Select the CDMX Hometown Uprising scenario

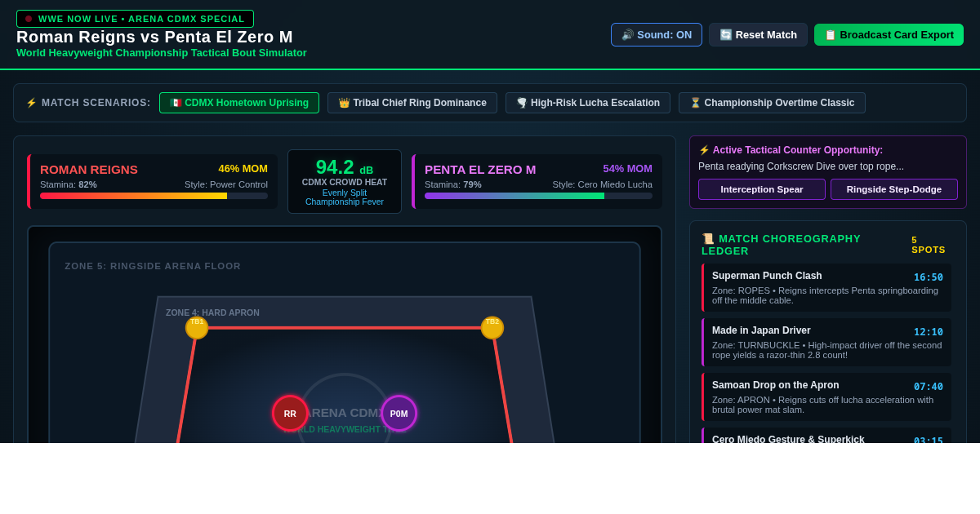pyautogui.click(x=239, y=103)
